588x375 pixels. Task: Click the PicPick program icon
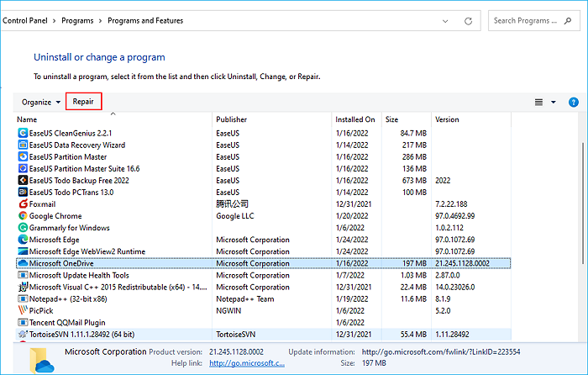pyautogui.click(x=23, y=311)
